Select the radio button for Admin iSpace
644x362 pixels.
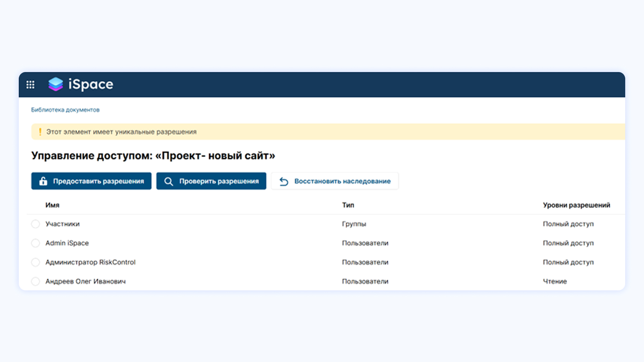tap(35, 243)
